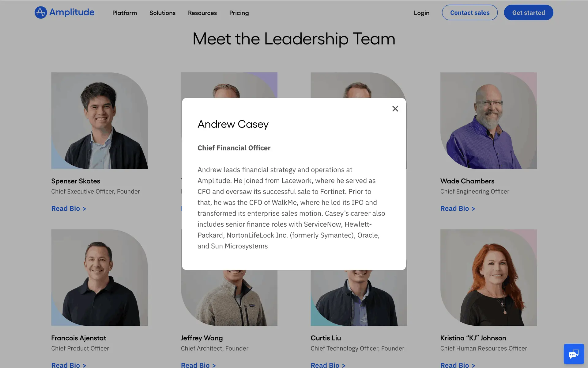Open the Solutions menu
Screen dimensions: 588x368
pyautogui.click(x=162, y=13)
